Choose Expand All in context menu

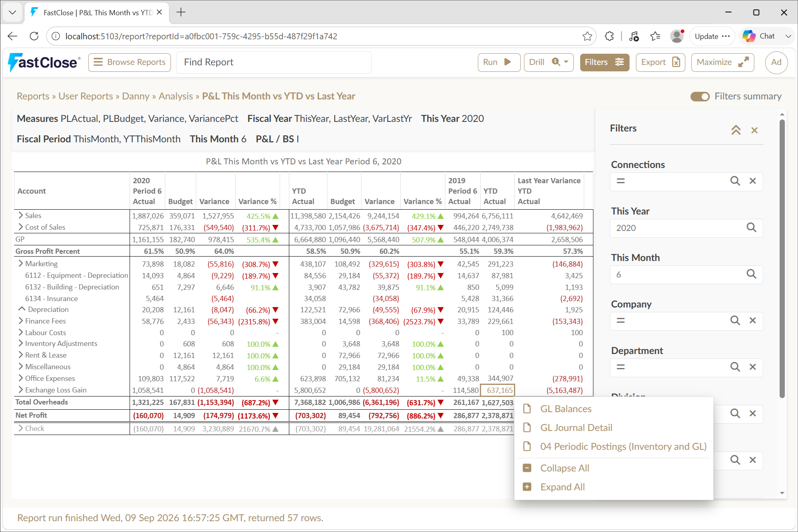(614, 487)
